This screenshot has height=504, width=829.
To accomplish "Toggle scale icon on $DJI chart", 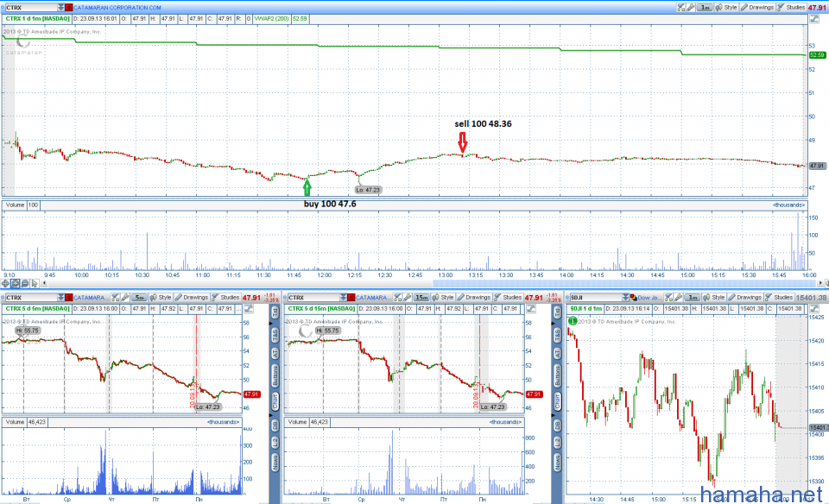I will click(814, 309).
